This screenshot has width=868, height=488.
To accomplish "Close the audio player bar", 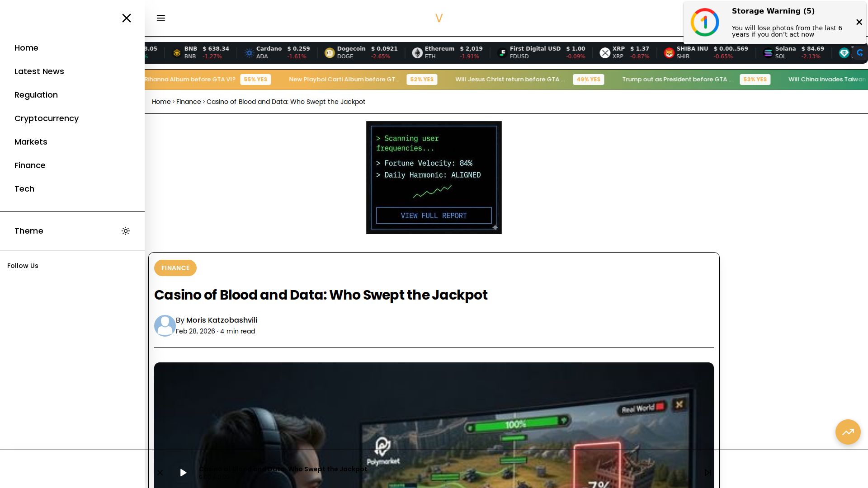I will 160,473.
